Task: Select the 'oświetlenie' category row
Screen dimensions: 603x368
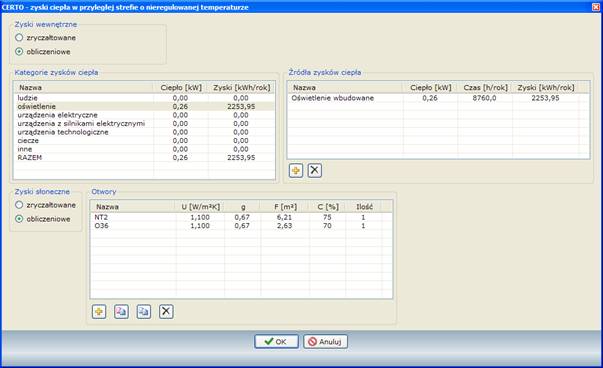Action: tap(144, 107)
